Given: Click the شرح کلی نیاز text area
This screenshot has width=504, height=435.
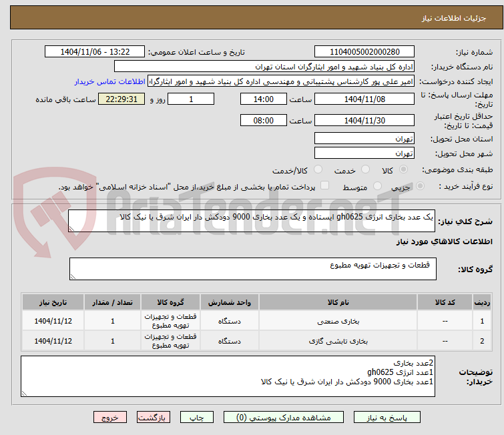Looking at the screenshot, I should pos(252,221).
